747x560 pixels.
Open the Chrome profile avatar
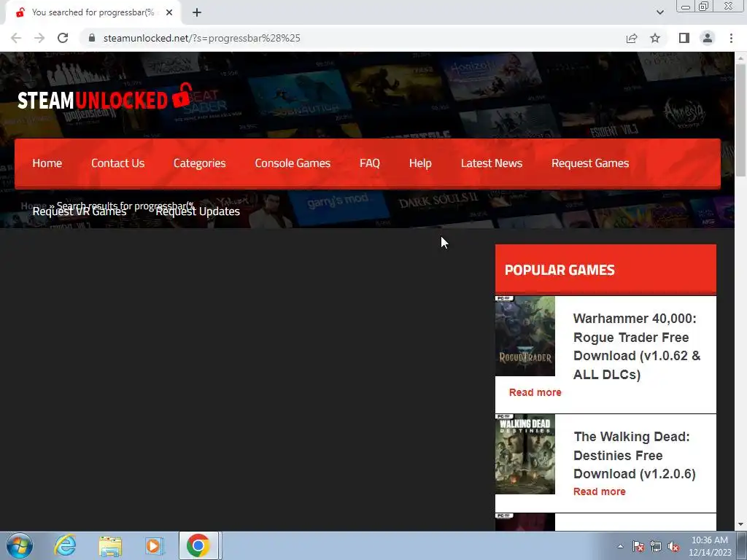(x=708, y=38)
